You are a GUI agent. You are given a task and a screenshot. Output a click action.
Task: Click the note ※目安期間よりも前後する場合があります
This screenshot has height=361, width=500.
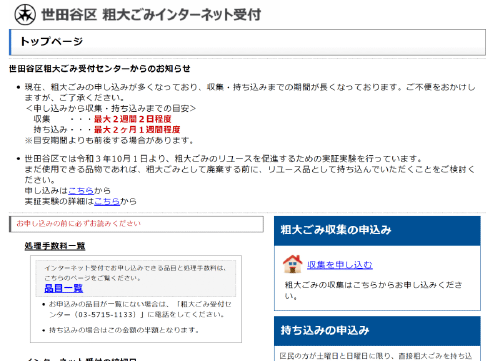click(x=109, y=140)
